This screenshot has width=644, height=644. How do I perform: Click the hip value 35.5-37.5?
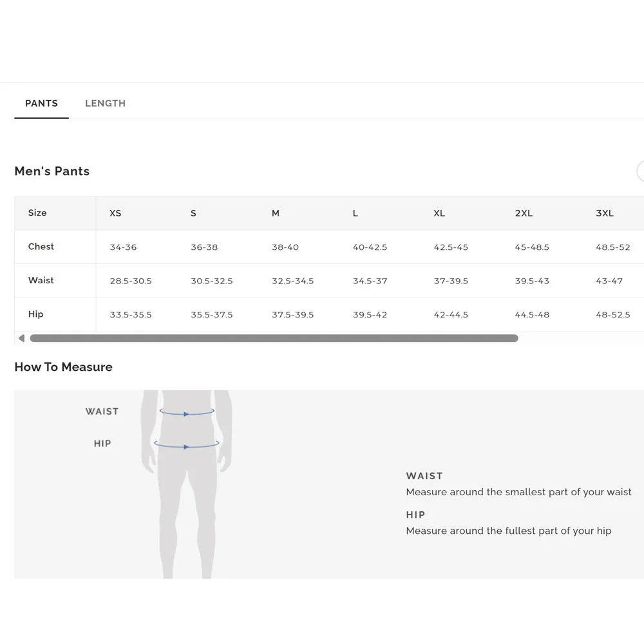[211, 315]
